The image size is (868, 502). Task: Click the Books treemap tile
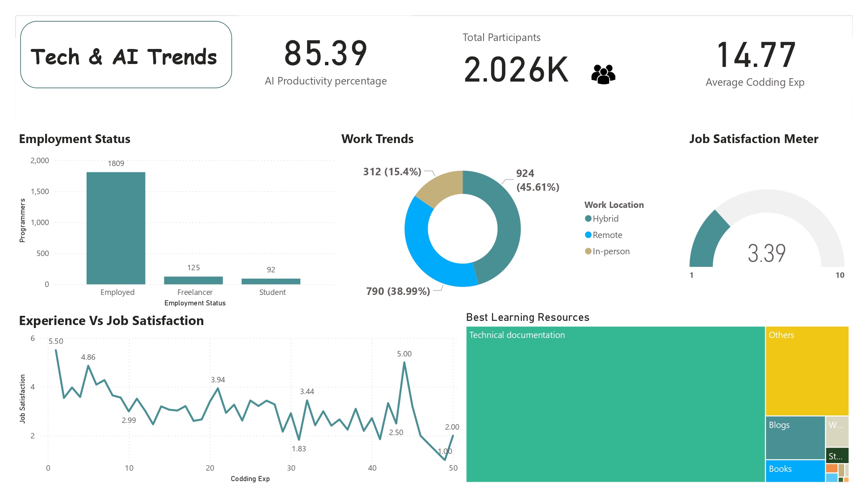[795, 471]
